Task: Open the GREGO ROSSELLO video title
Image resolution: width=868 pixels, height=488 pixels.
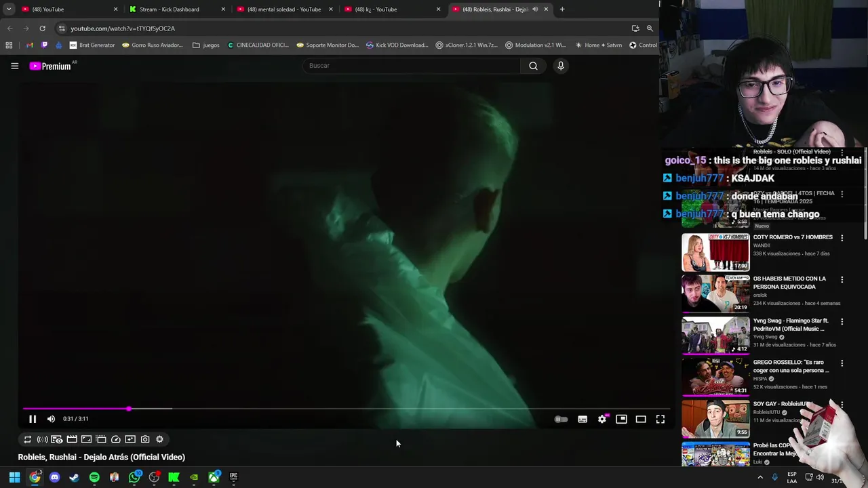Action: point(791,367)
